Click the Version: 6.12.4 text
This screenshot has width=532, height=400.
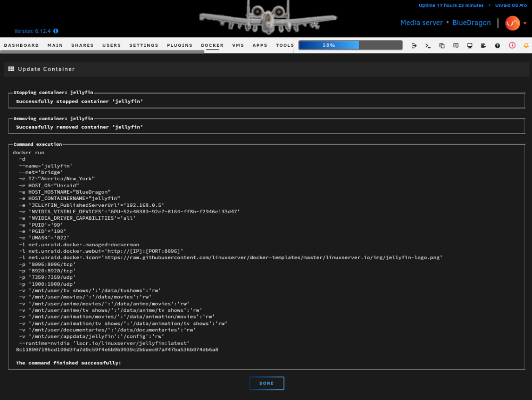(32, 31)
